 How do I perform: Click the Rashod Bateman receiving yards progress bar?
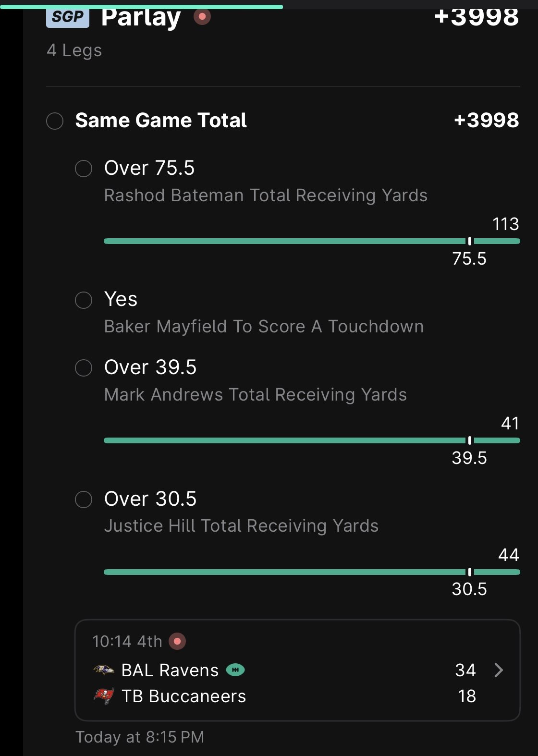[312, 241]
